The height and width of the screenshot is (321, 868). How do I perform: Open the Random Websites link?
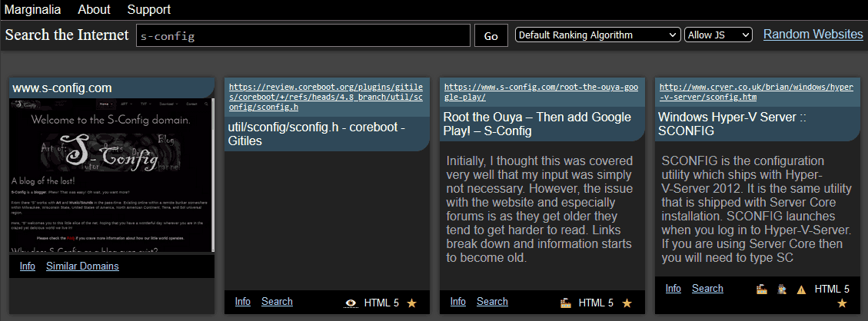coord(813,35)
